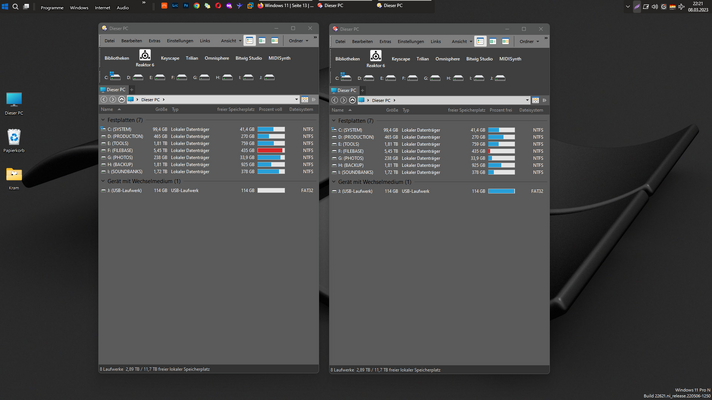The image size is (712, 400).
Task: Click the back arrow in right window
Action: (x=335, y=100)
